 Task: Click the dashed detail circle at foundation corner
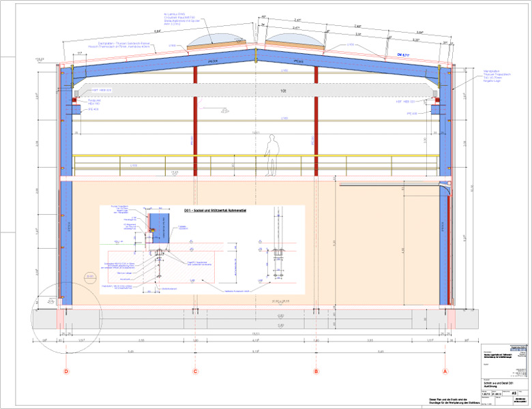point(67,314)
